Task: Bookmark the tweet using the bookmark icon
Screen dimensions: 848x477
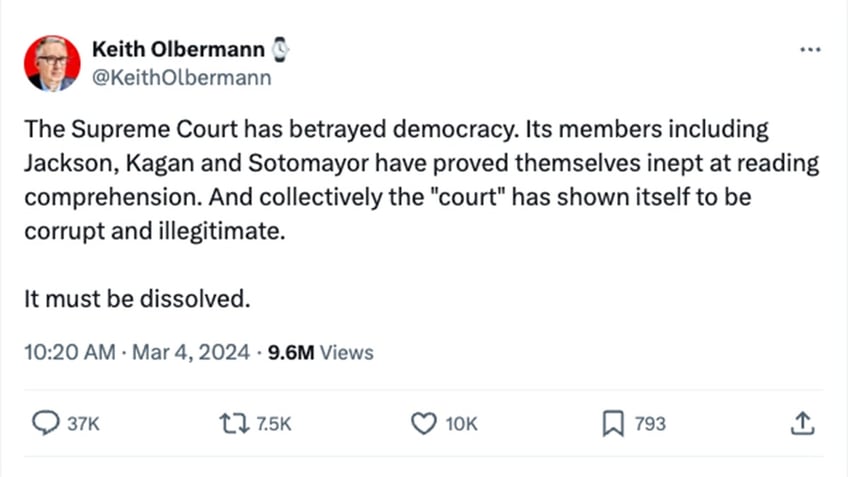Action: (613, 424)
